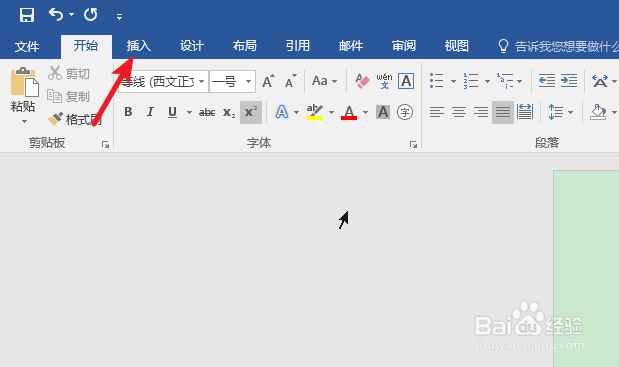619x367 pixels.
Task: Expand the 粘贴 options arrow
Action: pos(24,121)
